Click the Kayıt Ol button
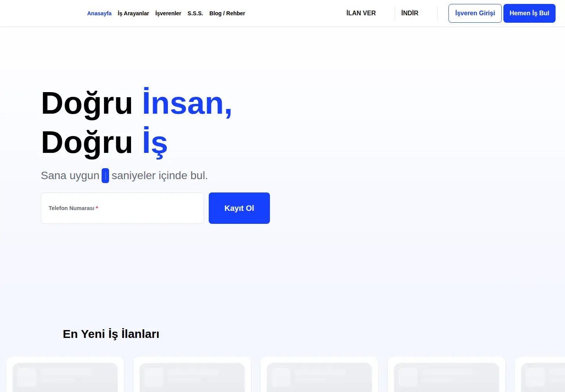 [239, 208]
